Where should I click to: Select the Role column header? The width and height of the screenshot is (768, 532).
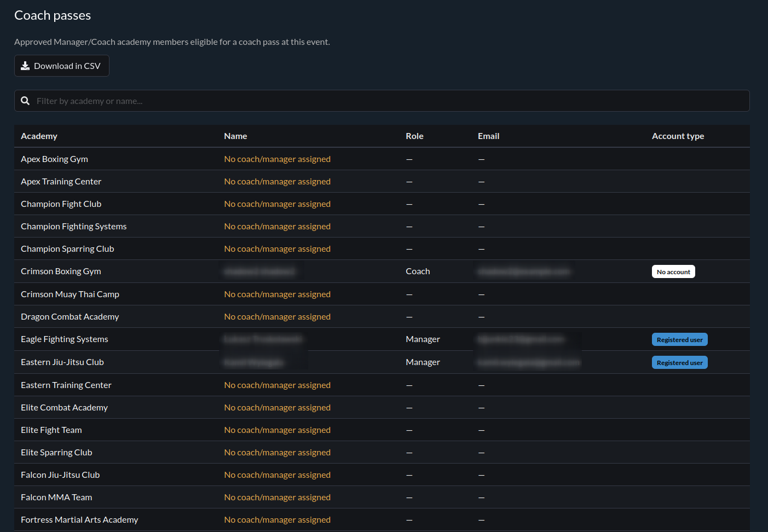pos(414,136)
